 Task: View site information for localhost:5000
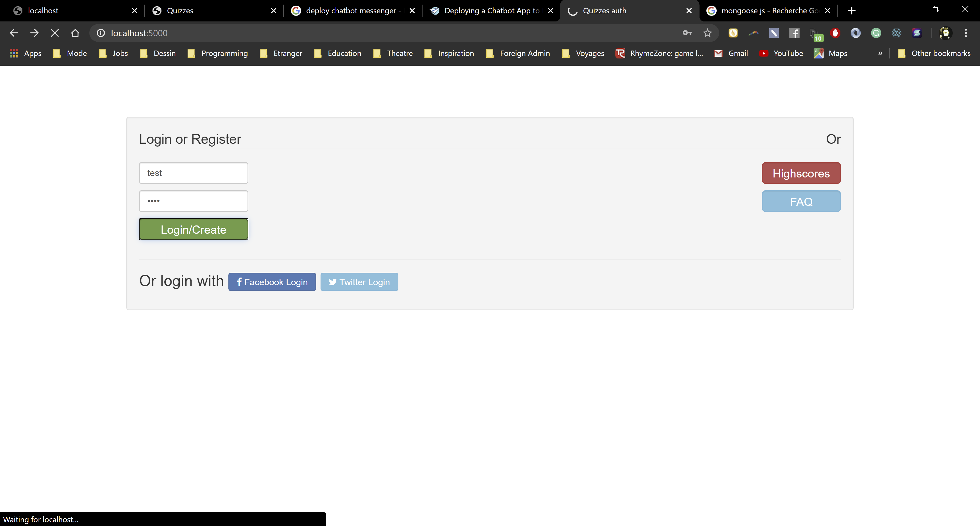[x=101, y=33]
